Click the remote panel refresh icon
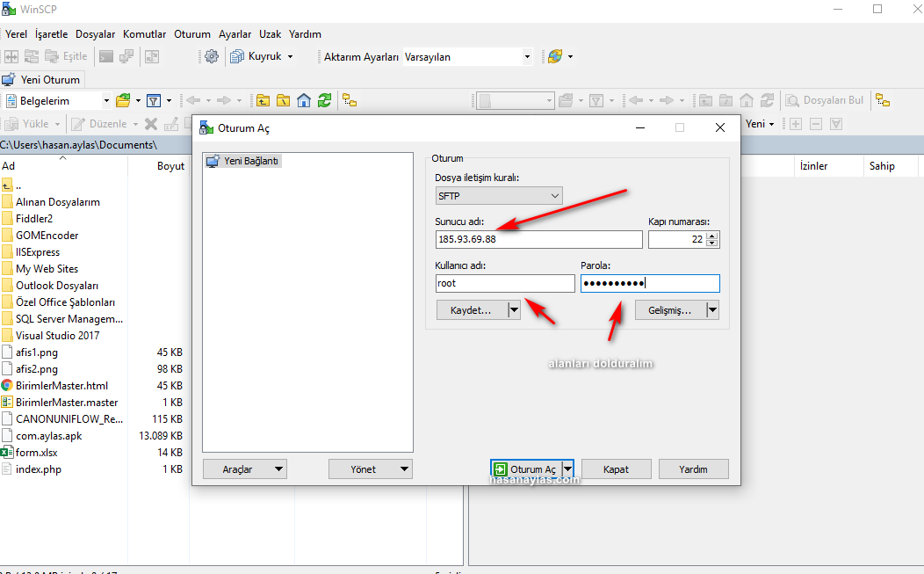This screenshot has height=574, width=924. [x=768, y=101]
